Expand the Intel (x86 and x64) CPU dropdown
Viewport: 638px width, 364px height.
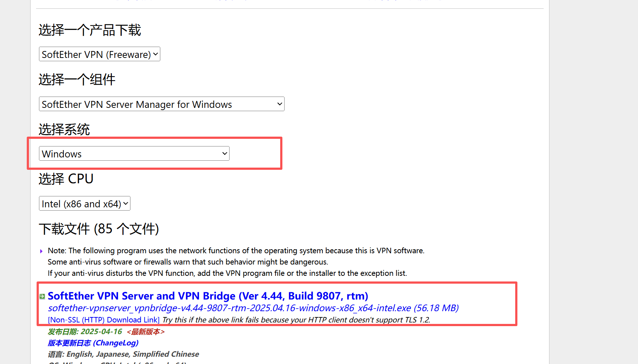click(x=85, y=204)
